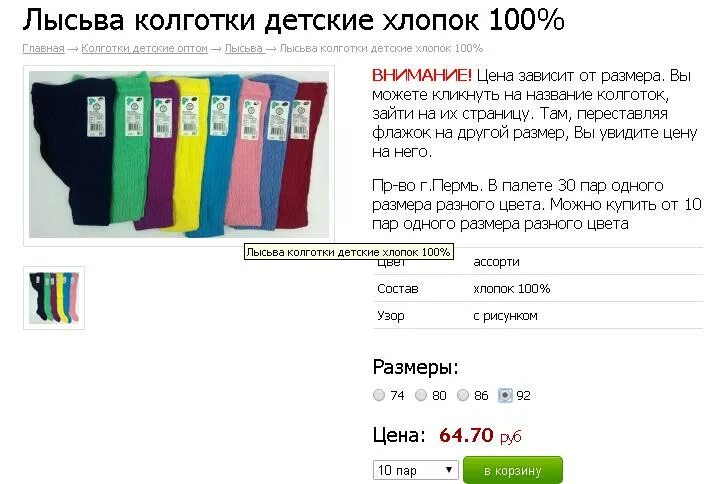Image resolution: width=714 pixels, height=484 pixels.
Task: Open 'Колготки детские оптом' breadcrumb link
Action: [x=144, y=48]
